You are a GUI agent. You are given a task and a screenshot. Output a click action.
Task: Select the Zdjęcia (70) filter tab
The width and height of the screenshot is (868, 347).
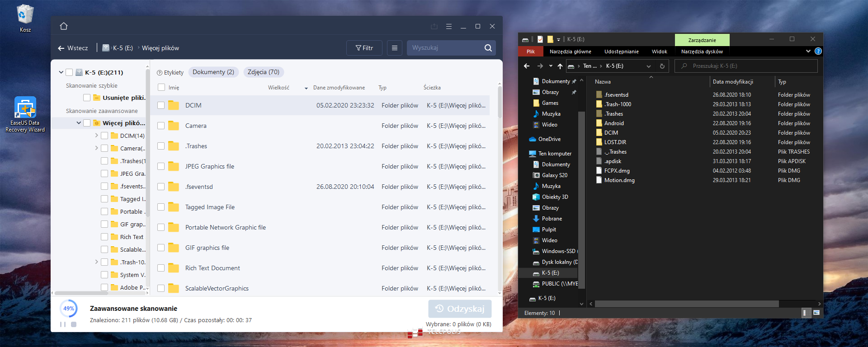pyautogui.click(x=263, y=72)
